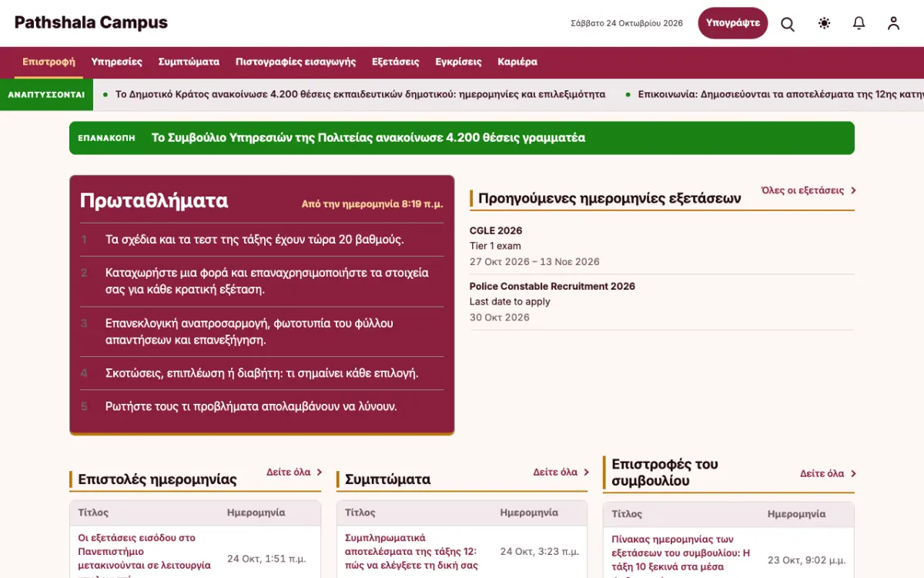Click chevron beside Δείτε όλα in Επιστροφές του συμβουλίου
This screenshot has height=578, width=924.
pyautogui.click(x=853, y=474)
